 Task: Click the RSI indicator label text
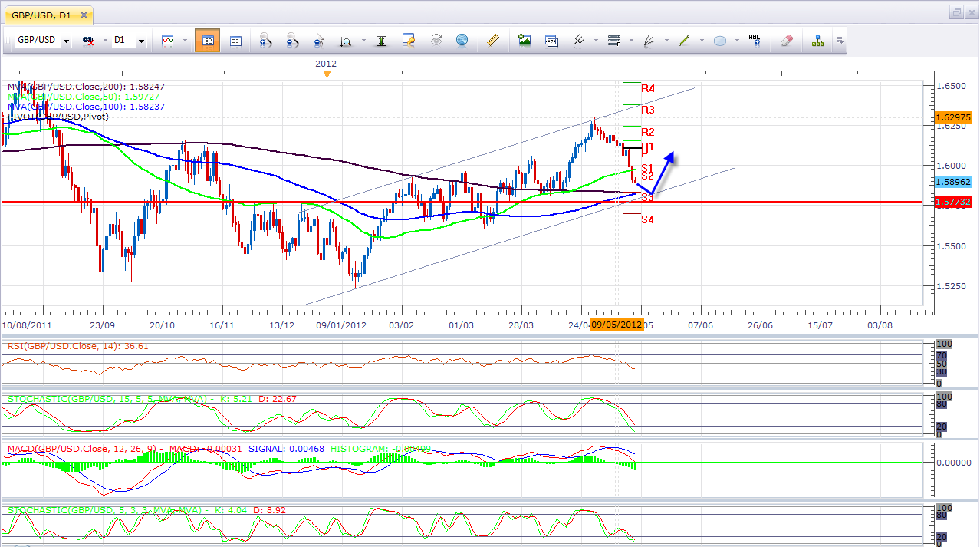click(x=77, y=346)
